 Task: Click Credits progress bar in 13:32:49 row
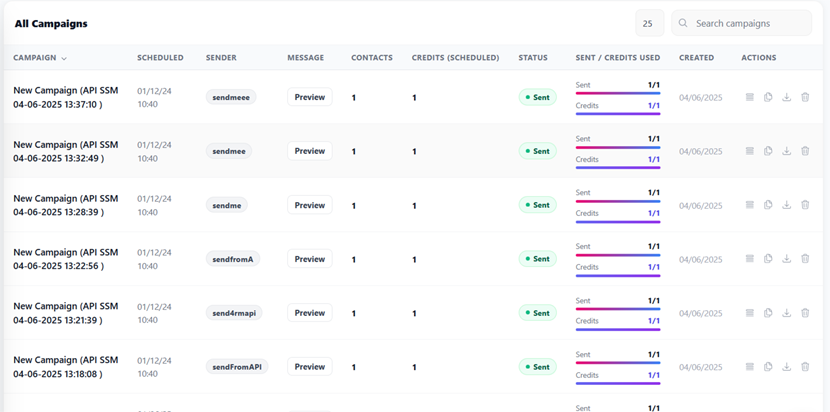pyautogui.click(x=618, y=167)
